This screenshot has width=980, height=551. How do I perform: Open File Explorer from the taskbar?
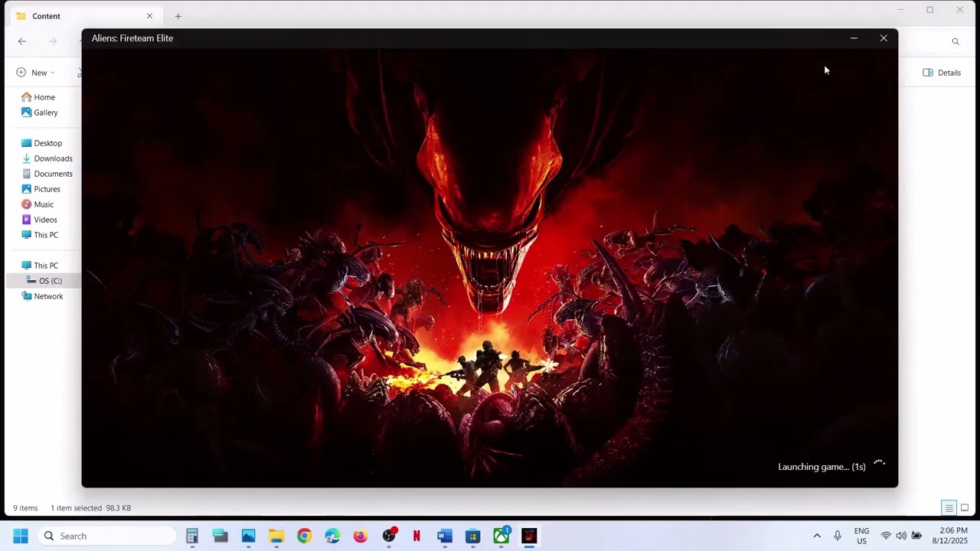pyautogui.click(x=276, y=536)
